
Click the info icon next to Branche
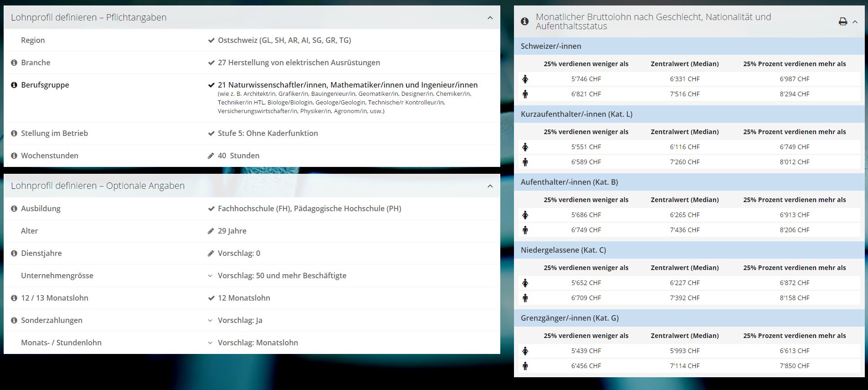(14, 62)
